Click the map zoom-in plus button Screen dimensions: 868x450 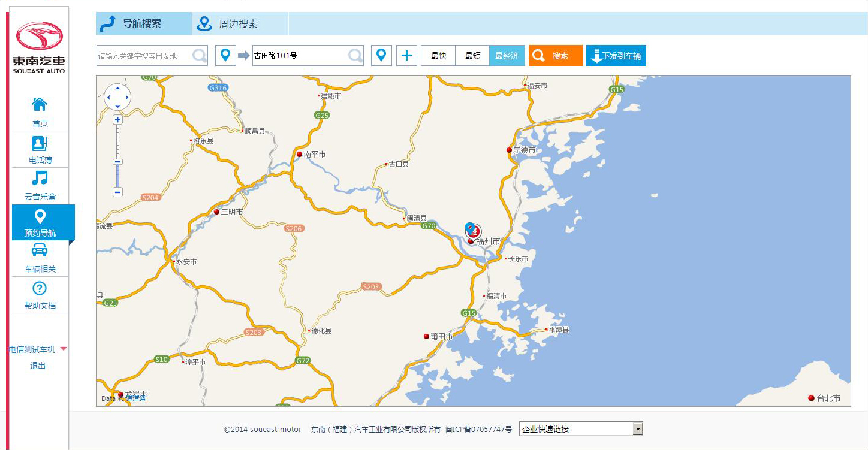point(117,120)
